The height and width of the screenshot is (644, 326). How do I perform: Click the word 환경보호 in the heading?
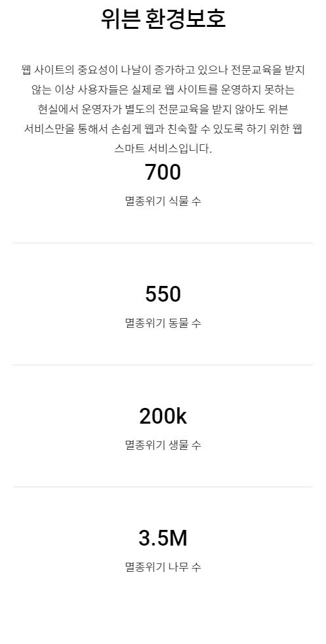click(186, 18)
